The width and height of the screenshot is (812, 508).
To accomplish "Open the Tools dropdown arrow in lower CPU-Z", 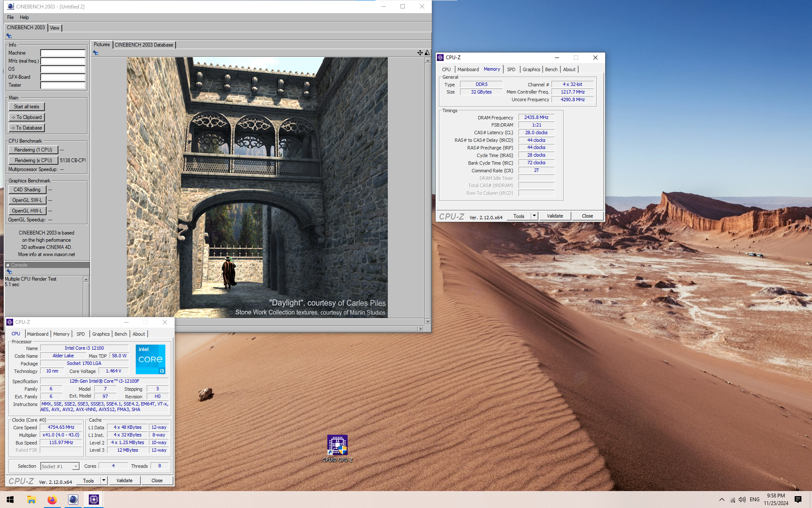I will (x=104, y=480).
